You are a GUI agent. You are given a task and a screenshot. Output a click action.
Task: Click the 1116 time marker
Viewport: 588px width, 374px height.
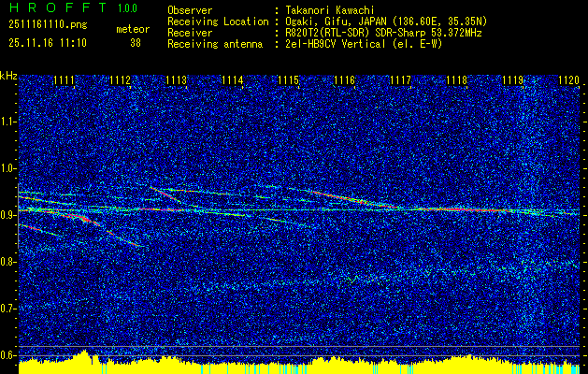point(344,79)
